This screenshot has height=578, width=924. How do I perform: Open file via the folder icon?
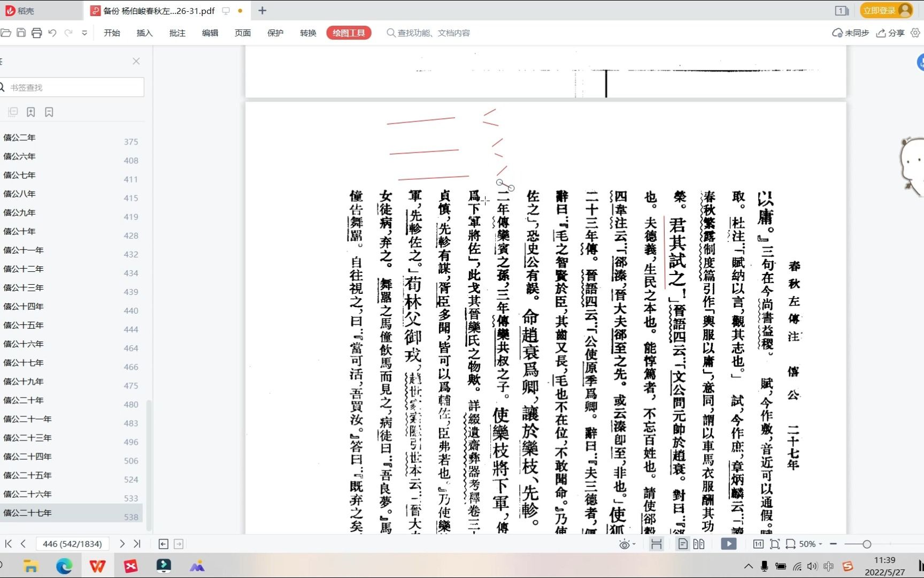click(x=6, y=33)
